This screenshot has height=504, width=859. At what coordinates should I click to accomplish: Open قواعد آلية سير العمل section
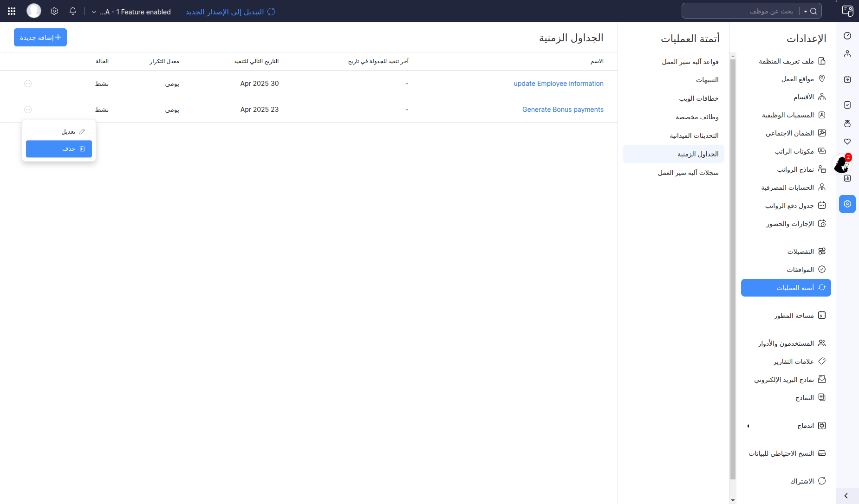pyautogui.click(x=690, y=62)
